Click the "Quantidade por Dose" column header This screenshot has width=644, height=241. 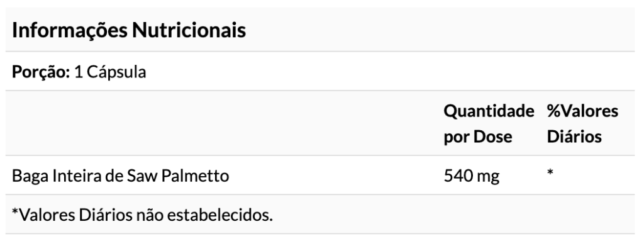point(489,123)
